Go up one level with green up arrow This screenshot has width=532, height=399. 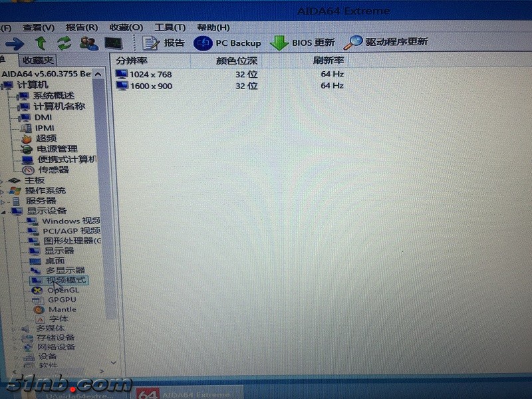pyautogui.click(x=41, y=43)
